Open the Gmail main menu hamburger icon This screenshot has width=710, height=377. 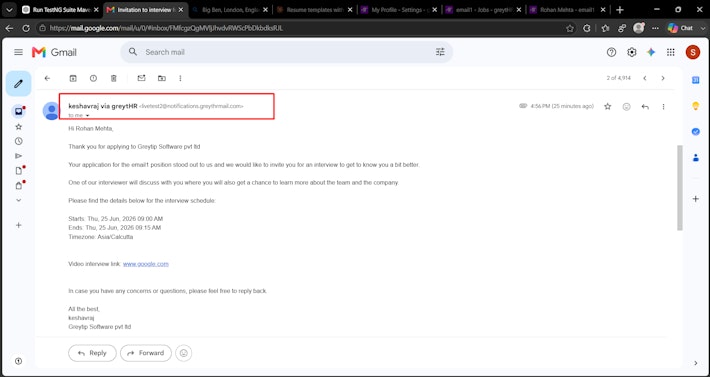tap(19, 52)
